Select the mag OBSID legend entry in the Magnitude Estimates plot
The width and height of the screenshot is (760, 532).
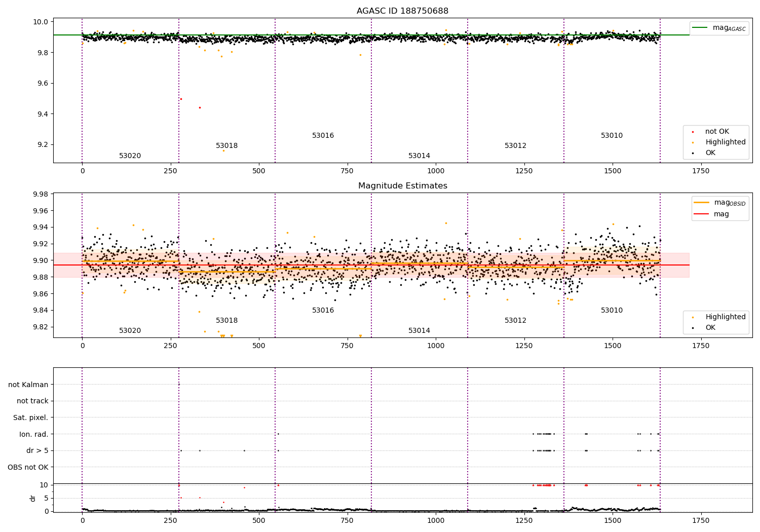(x=720, y=203)
